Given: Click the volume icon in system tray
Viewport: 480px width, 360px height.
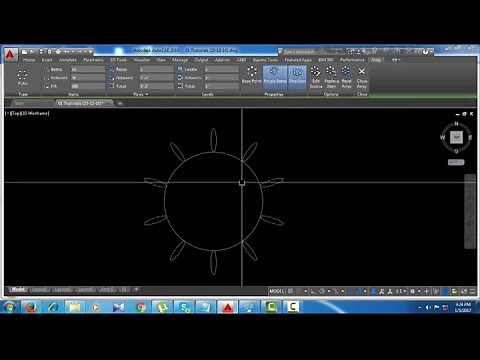Looking at the screenshot, I should pyautogui.click(x=428, y=307).
